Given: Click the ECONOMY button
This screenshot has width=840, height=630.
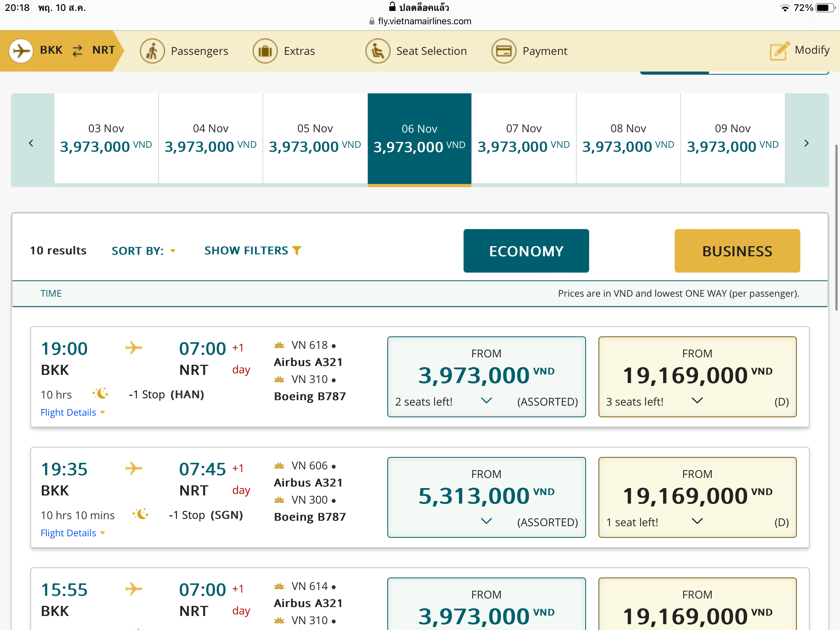Looking at the screenshot, I should click(526, 251).
